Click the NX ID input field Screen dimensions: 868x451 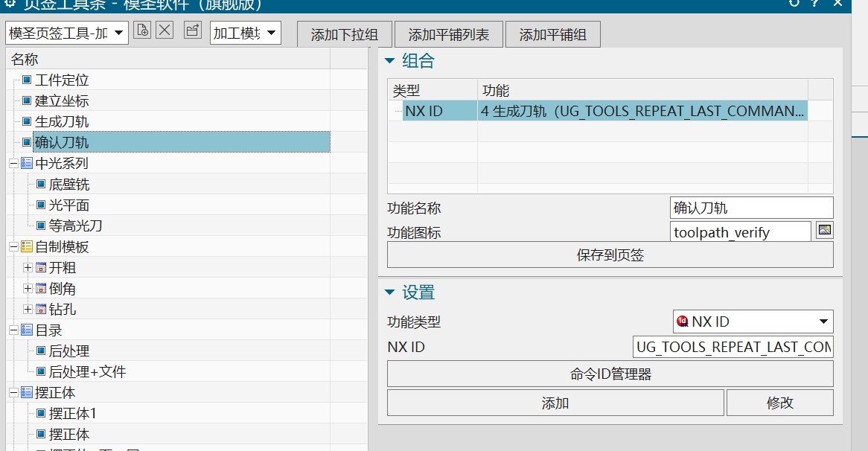(733, 347)
